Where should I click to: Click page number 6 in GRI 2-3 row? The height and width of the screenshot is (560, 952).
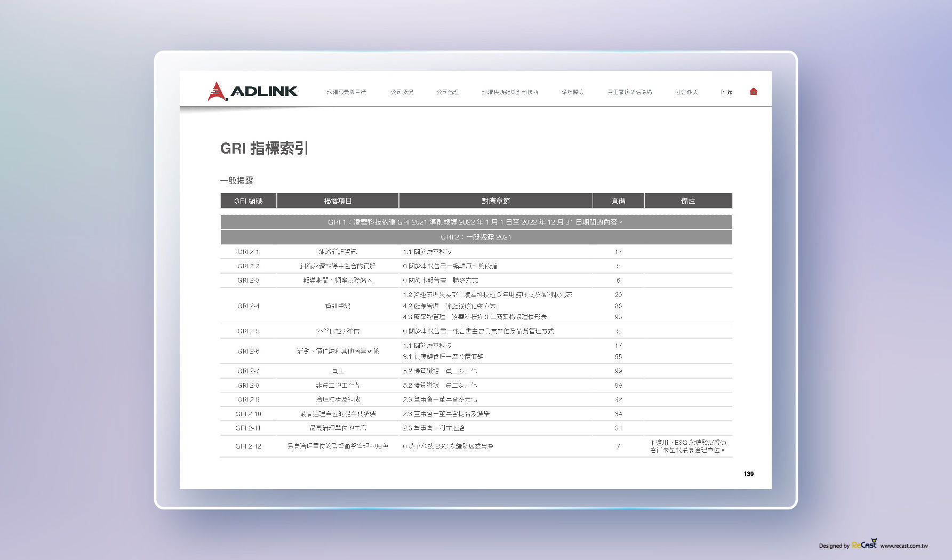[x=618, y=281]
